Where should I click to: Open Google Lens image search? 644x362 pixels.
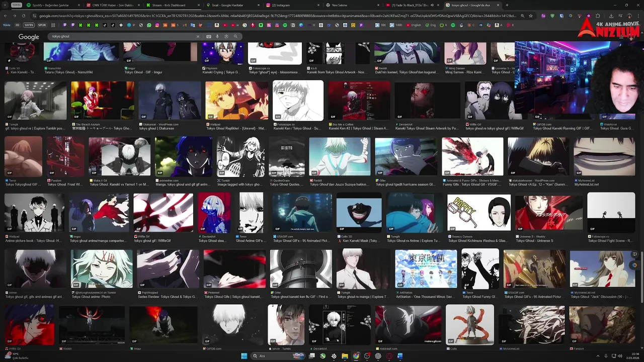pos(226,36)
